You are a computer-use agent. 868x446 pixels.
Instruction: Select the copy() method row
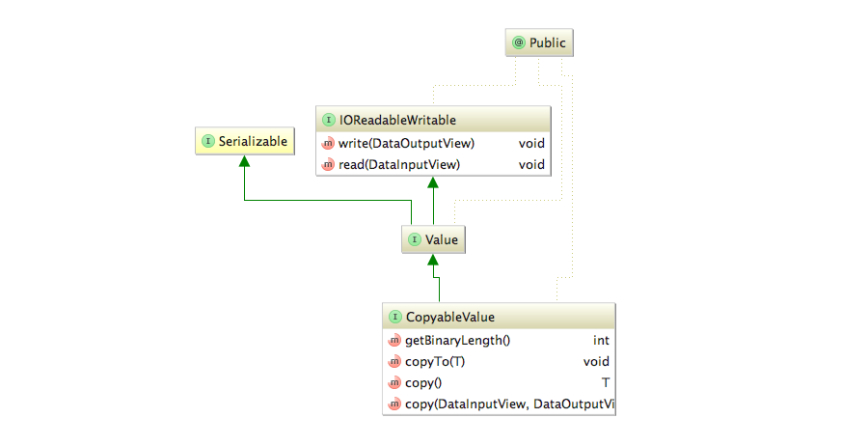tap(499, 383)
